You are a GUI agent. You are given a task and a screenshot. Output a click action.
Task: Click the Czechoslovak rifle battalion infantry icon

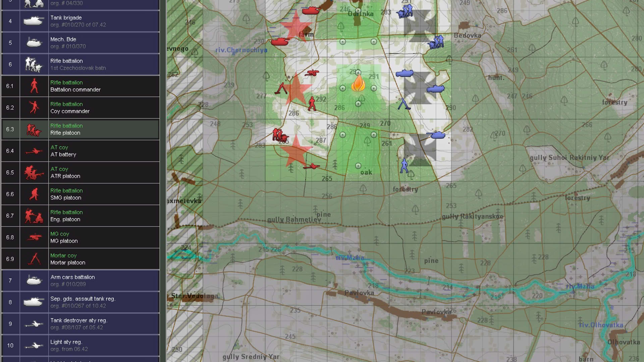(34, 64)
